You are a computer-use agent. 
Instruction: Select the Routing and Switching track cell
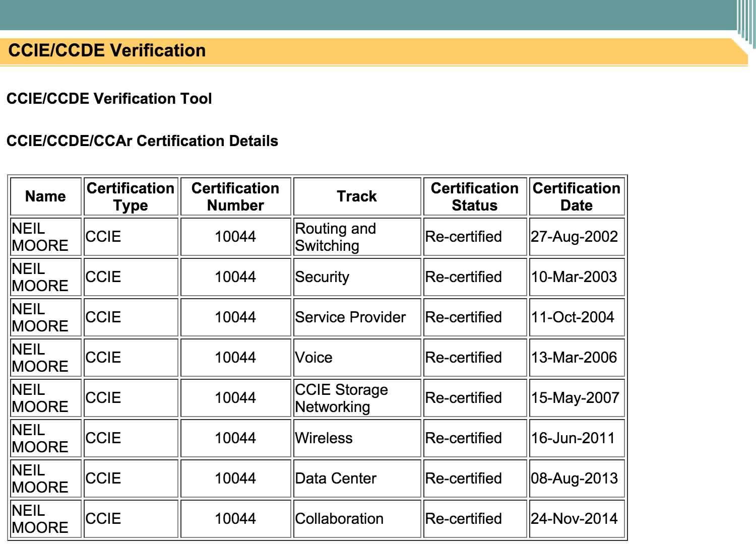[x=357, y=237]
